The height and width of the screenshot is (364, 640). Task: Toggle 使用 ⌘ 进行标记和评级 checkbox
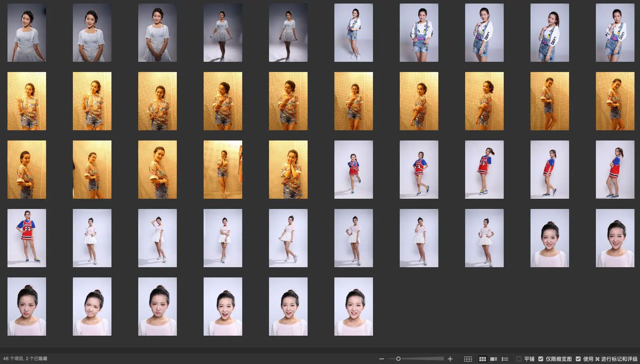(578, 359)
